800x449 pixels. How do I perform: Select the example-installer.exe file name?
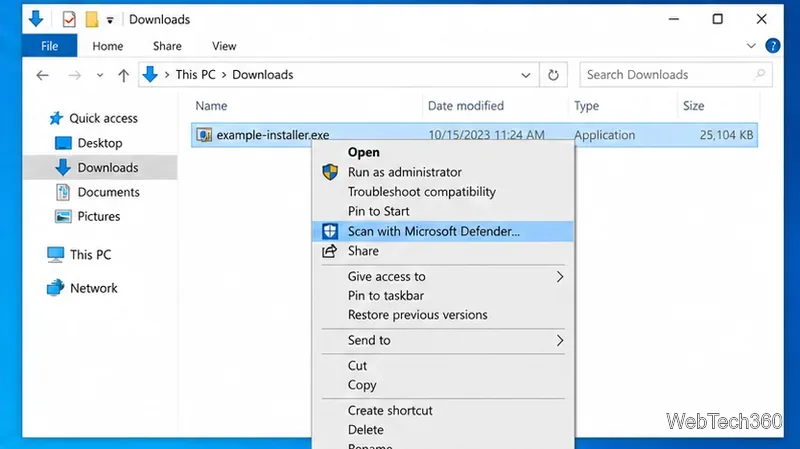[x=272, y=135]
